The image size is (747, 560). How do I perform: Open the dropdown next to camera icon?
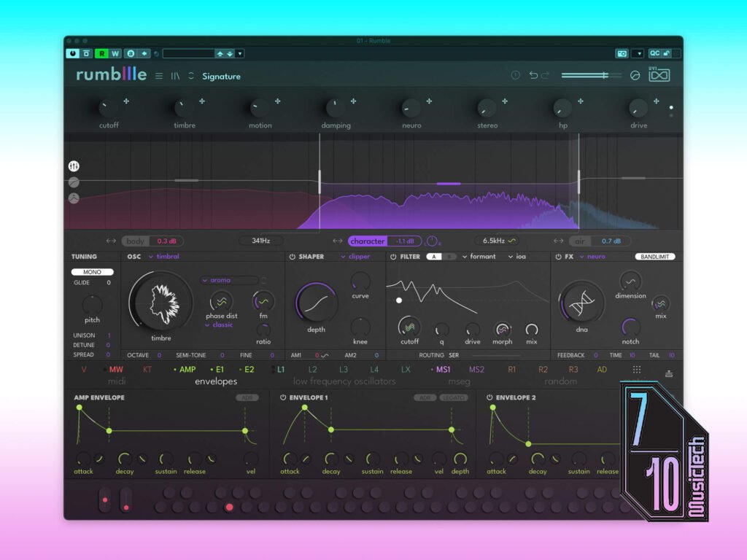pyautogui.click(x=639, y=53)
